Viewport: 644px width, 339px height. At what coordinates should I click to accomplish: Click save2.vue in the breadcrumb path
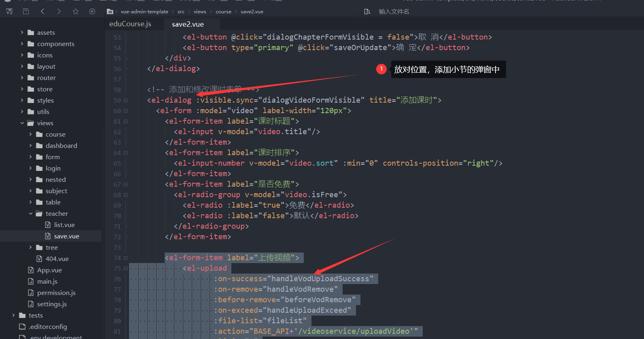pyautogui.click(x=252, y=12)
